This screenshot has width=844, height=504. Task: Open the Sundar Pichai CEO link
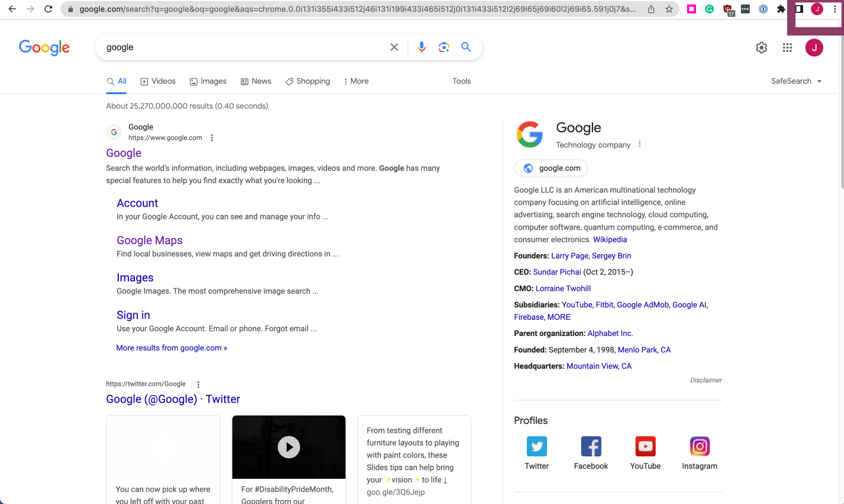pos(557,272)
